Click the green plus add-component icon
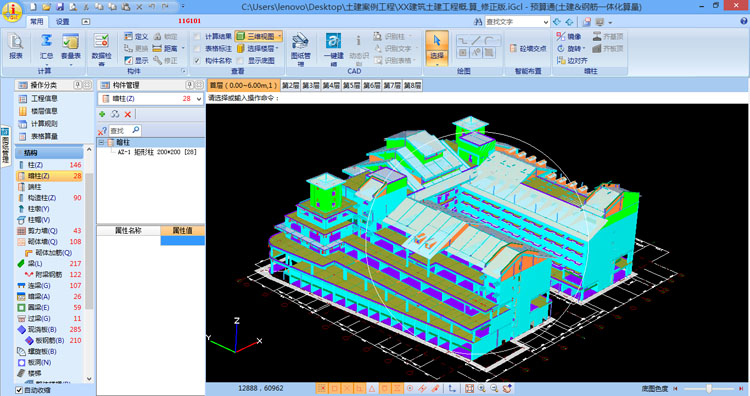This screenshot has width=750, height=396. [x=102, y=114]
